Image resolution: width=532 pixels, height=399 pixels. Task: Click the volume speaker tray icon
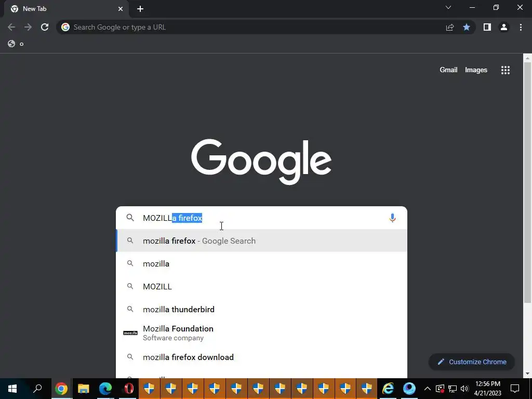464,389
